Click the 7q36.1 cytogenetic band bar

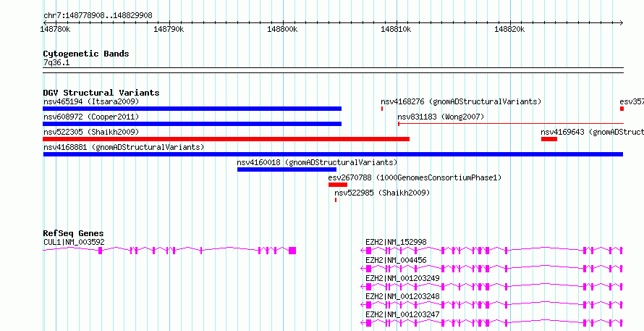click(333, 70)
